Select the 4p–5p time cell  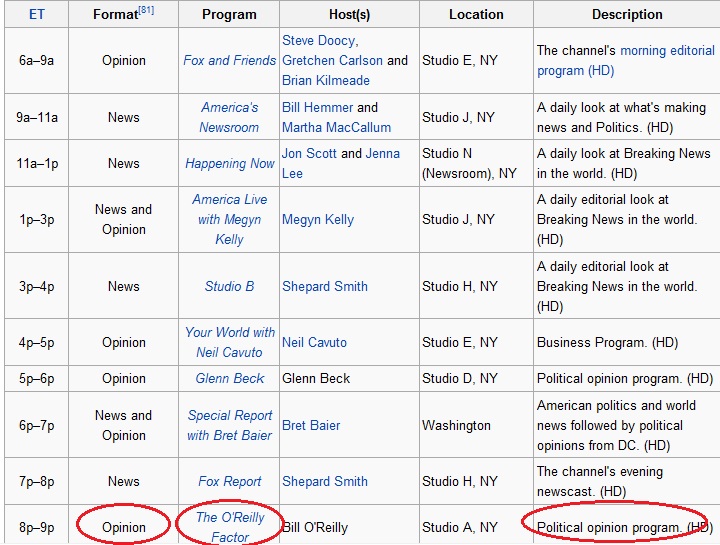tap(36, 342)
